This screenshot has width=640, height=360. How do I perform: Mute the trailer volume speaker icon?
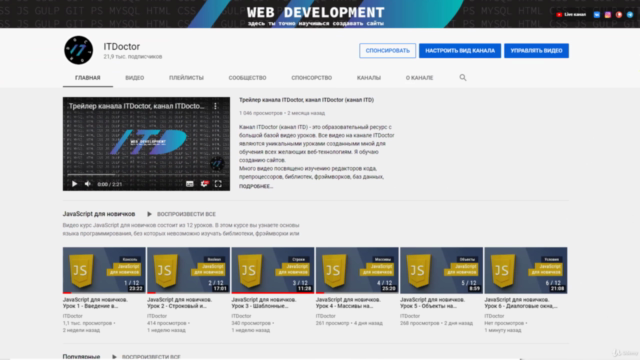point(88,184)
